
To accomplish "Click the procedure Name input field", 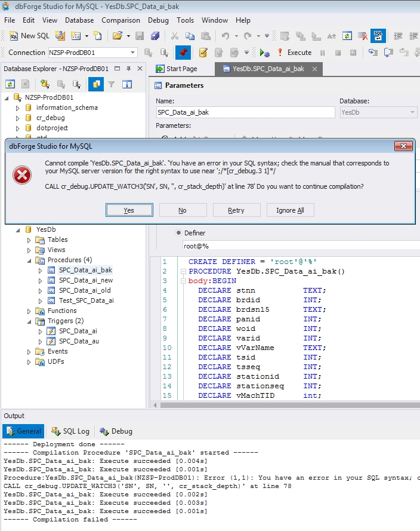I will coord(245,112).
